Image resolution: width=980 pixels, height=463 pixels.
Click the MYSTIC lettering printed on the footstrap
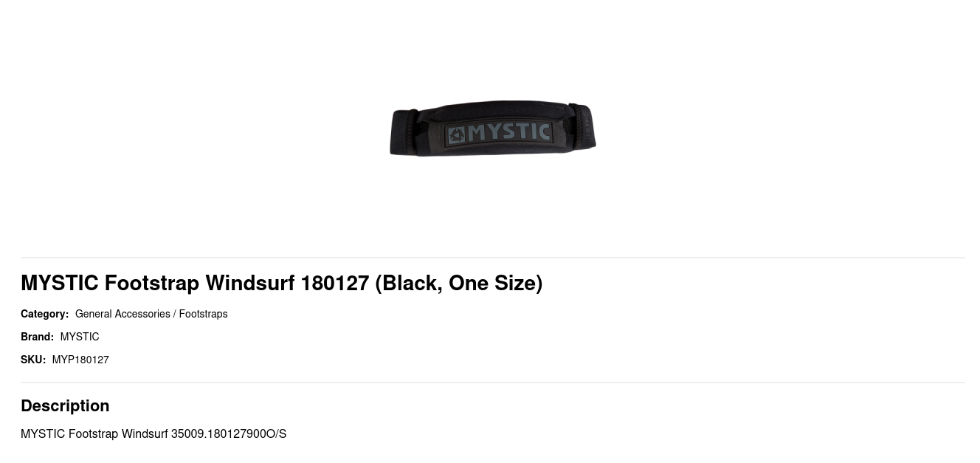pyautogui.click(x=509, y=132)
